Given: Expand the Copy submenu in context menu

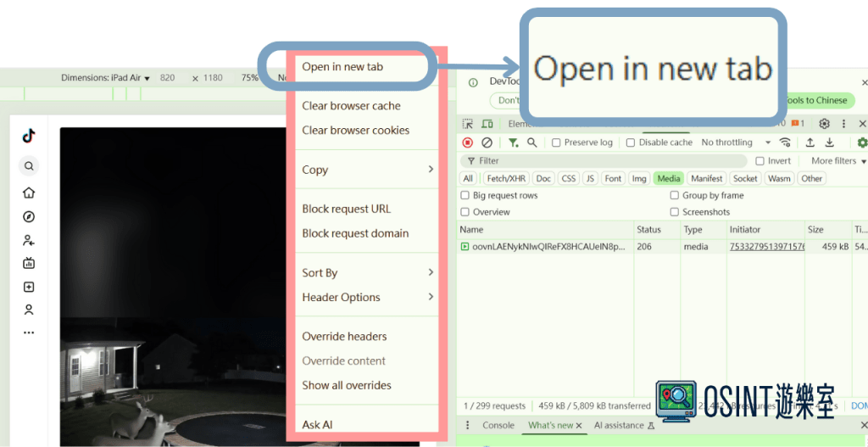Looking at the screenshot, I should (x=367, y=170).
